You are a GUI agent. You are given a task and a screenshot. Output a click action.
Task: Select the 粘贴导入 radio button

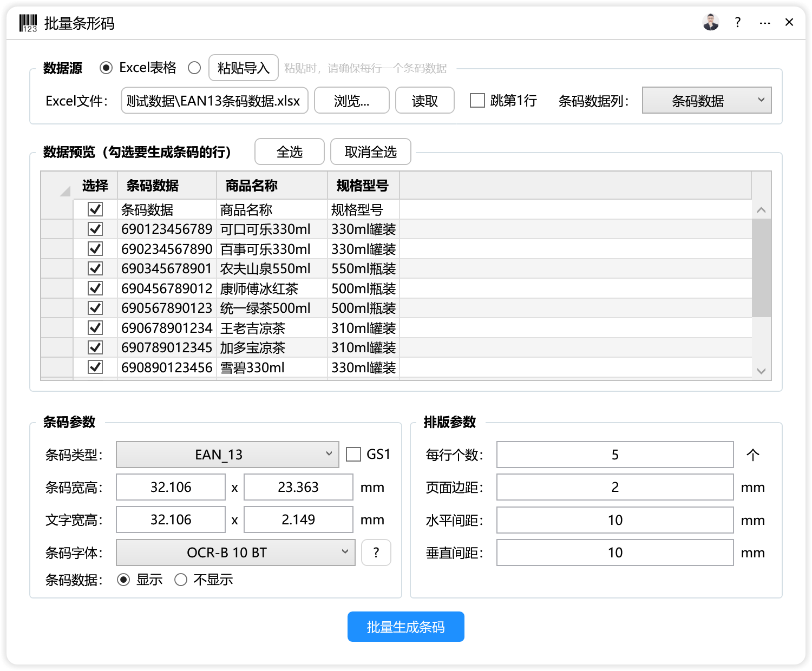195,67
